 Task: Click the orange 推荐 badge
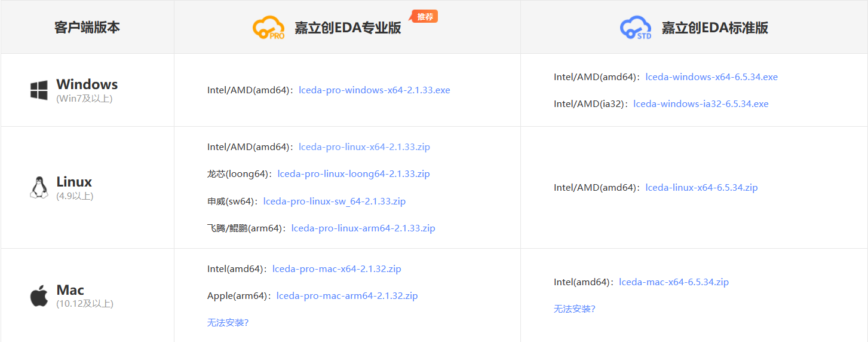[x=425, y=17]
